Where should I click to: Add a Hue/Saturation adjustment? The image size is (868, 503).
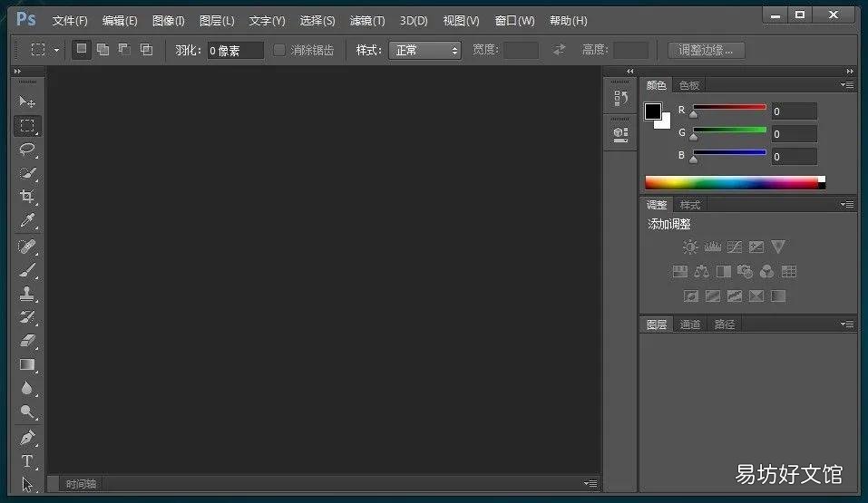[x=679, y=271]
